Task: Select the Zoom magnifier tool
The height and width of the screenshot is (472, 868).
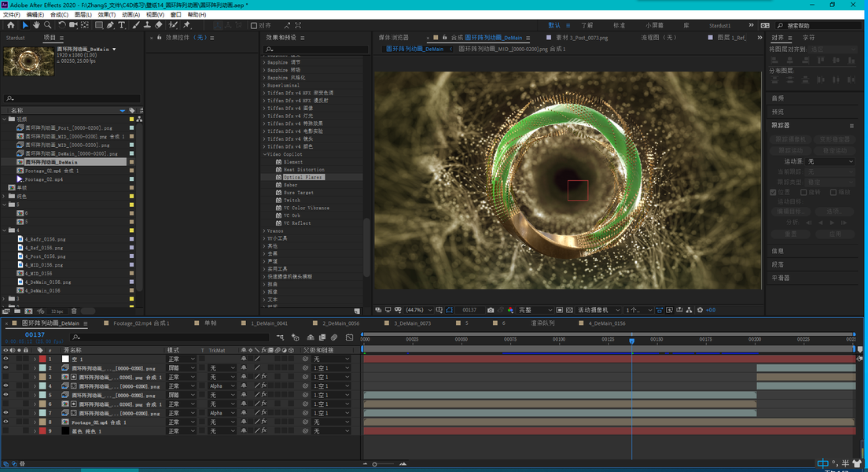Action: [x=47, y=25]
